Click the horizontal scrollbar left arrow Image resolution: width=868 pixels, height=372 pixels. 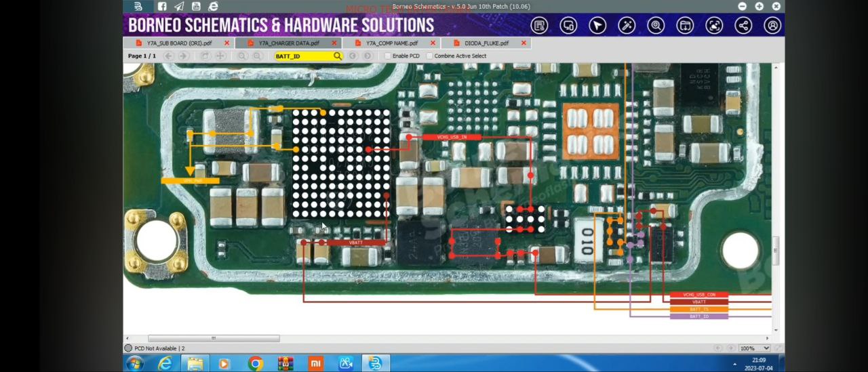click(x=127, y=338)
